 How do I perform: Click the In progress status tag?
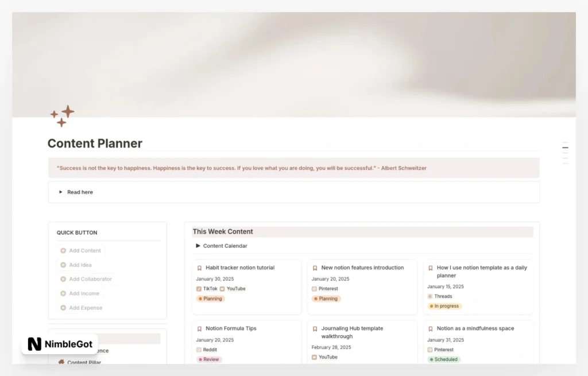coord(444,306)
